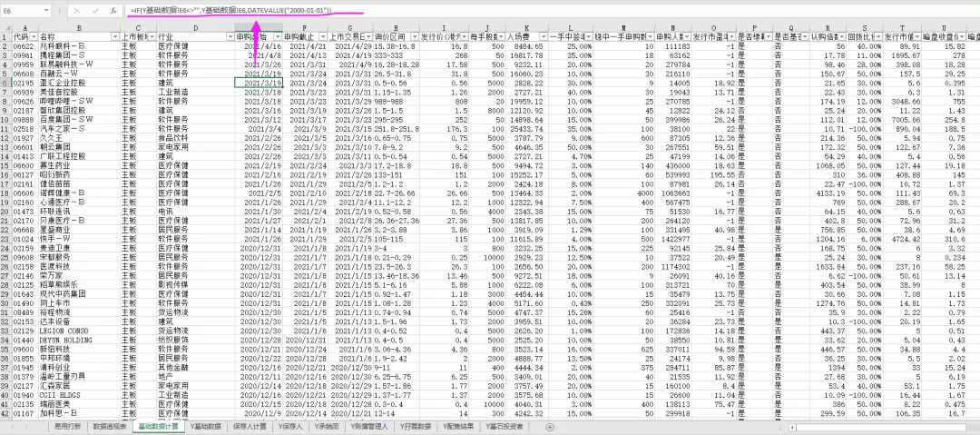
Task: Click the confirm checkmark in formula bar
Action: pyautogui.click(x=95, y=11)
